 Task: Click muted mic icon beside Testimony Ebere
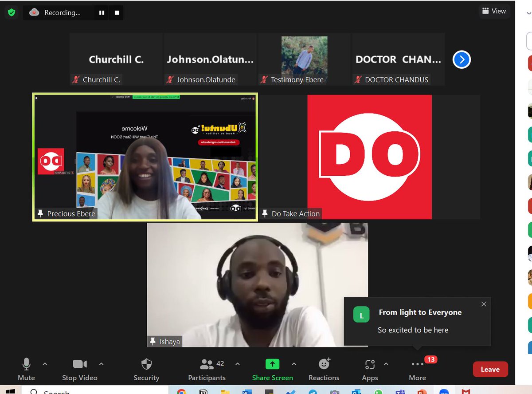point(264,80)
